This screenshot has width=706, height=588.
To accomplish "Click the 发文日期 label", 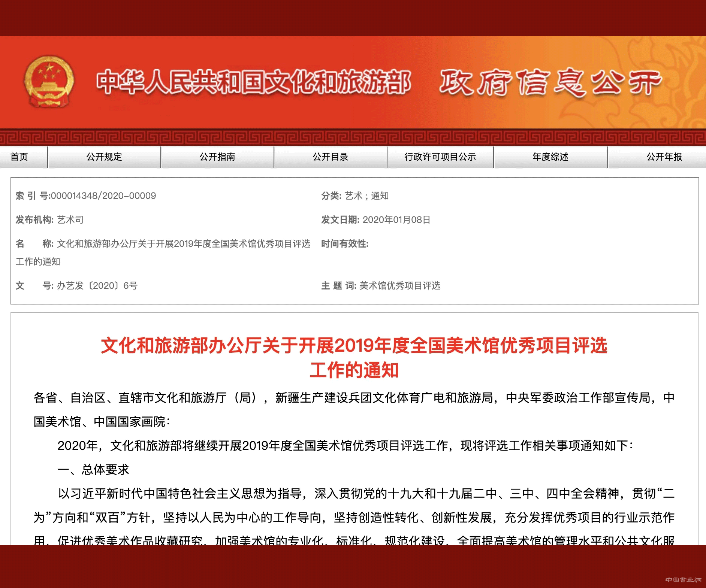I will (x=340, y=220).
